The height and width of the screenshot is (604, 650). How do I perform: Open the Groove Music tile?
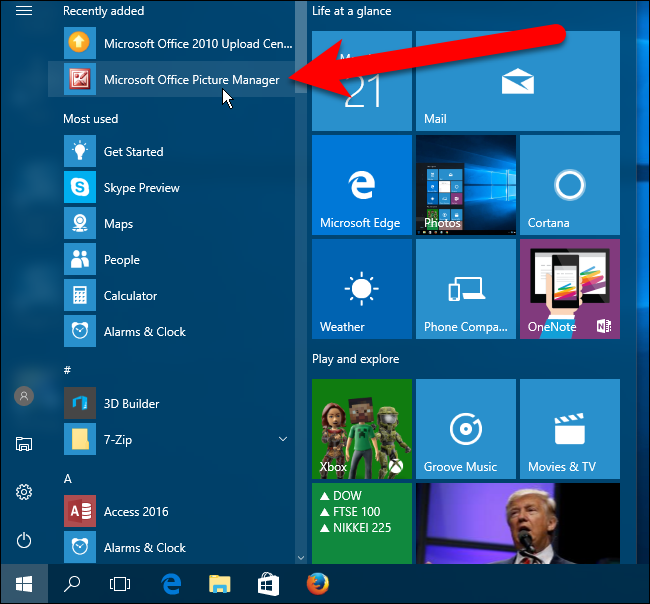coord(466,429)
